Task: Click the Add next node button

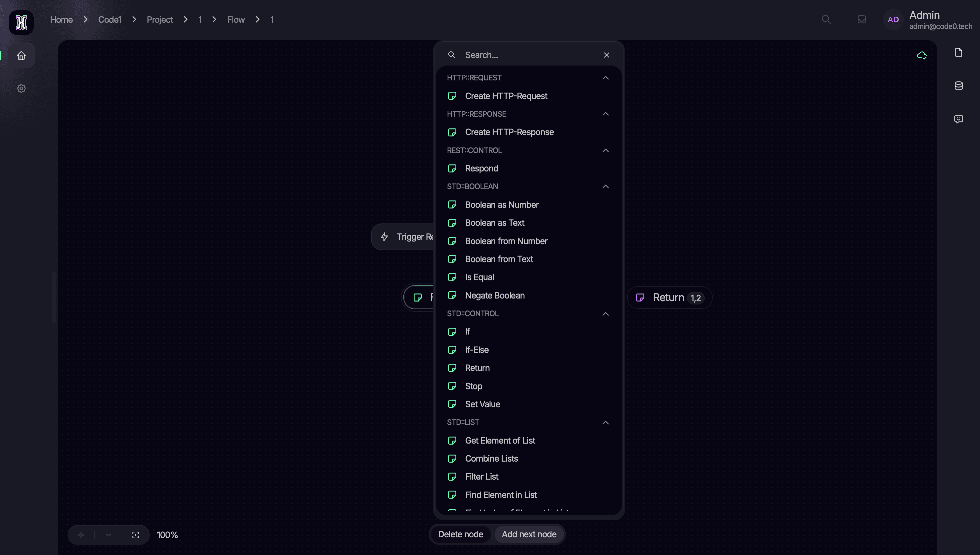Action: click(x=529, y=534)
